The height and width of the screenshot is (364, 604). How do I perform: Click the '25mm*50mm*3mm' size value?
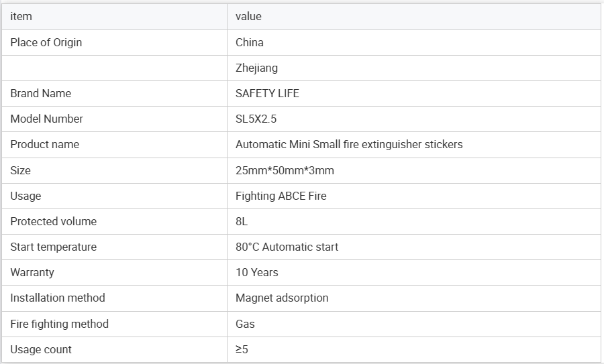click(285, 170)
